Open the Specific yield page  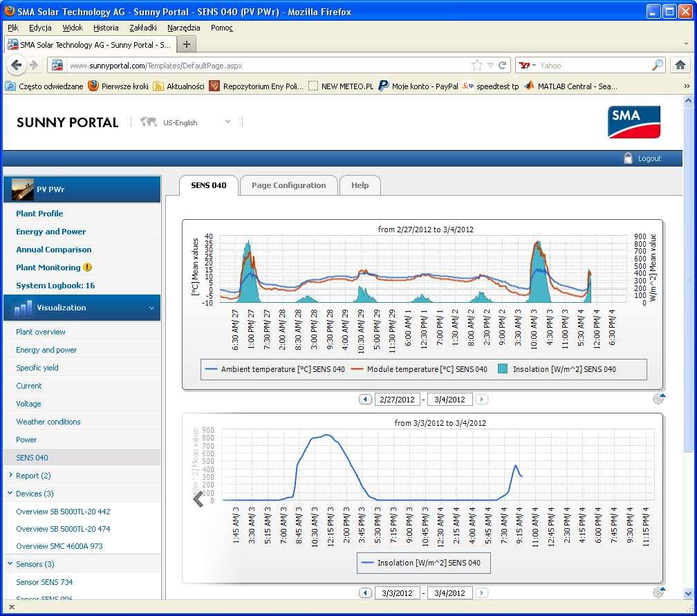pyautogui.click(x=37, y=368)
